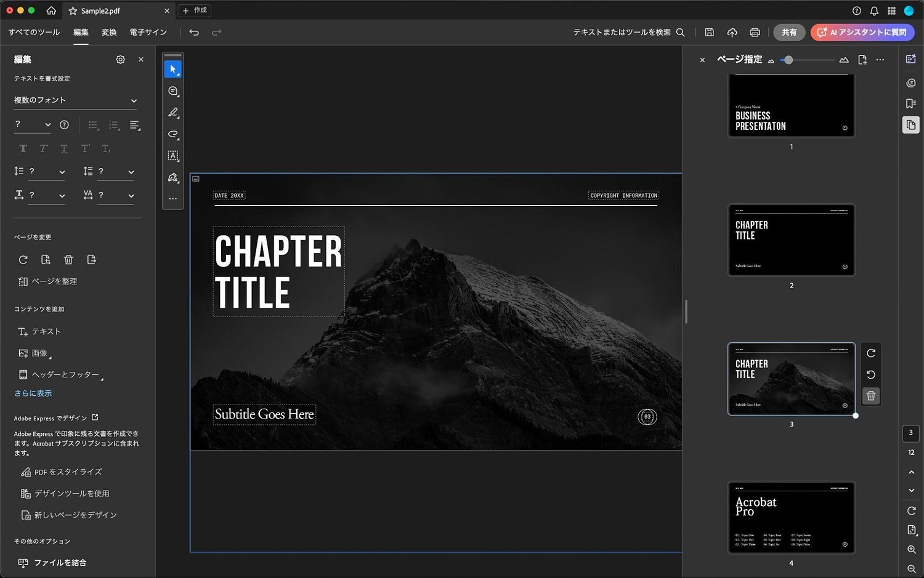Click the 共有 share button
The image size is (924, 578).
coord(789,32)
